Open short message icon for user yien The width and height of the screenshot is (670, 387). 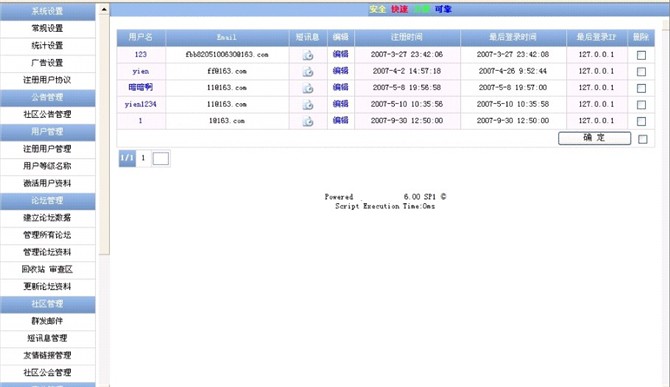coord(308,71)
